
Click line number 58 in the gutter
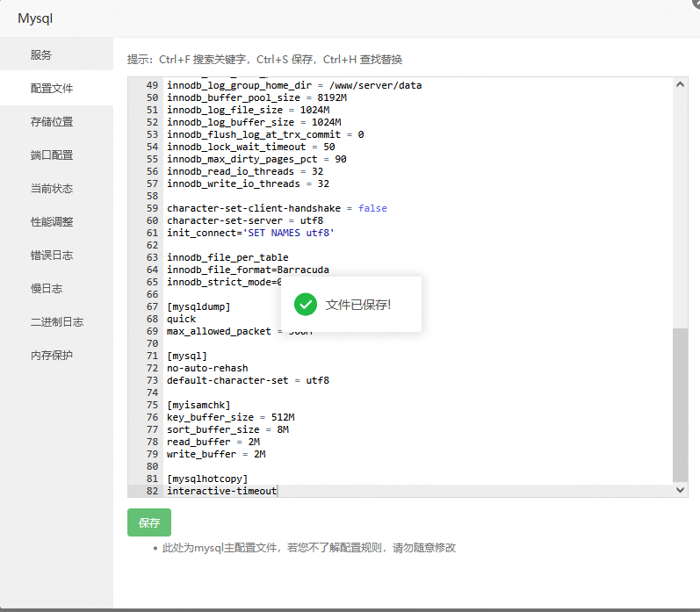152,196
